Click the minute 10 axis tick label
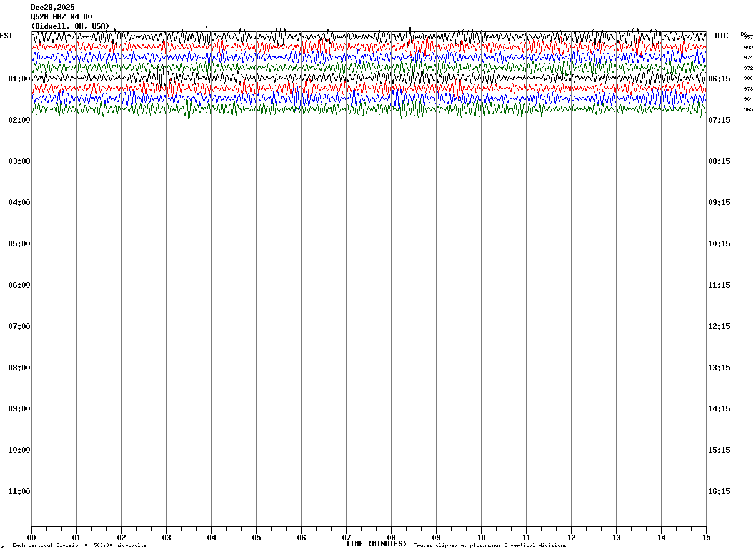Screen dimensions: 756x554 coord(481,538)
